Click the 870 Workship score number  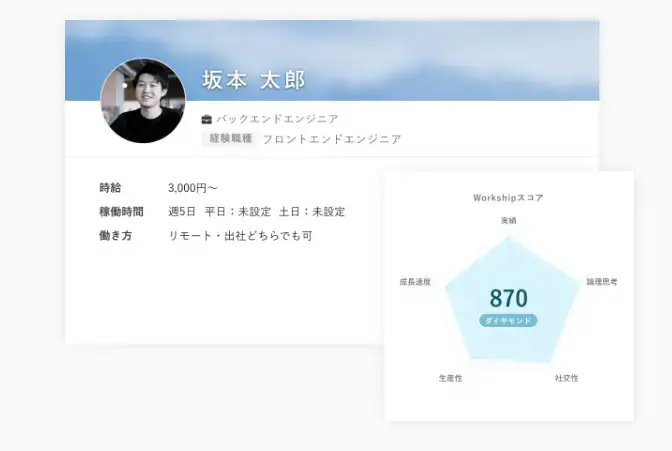tap(508, 298)
